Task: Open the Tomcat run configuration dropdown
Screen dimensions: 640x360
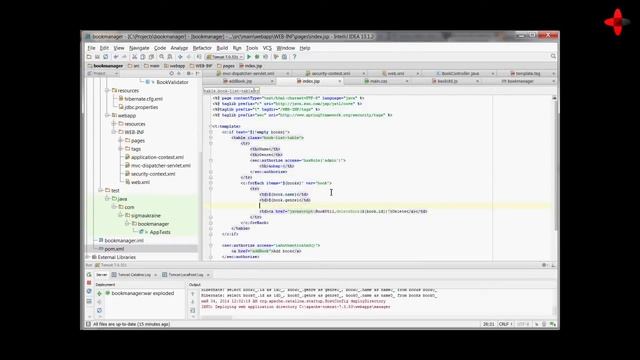Action: (225, 57)
